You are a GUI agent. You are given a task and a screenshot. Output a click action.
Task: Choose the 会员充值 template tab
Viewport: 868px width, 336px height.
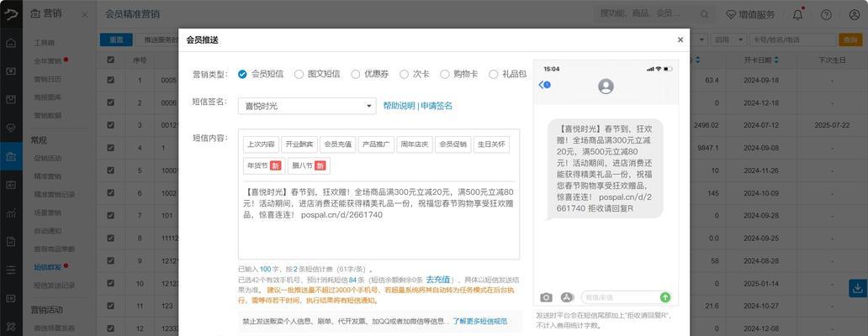tap(337, 144)
